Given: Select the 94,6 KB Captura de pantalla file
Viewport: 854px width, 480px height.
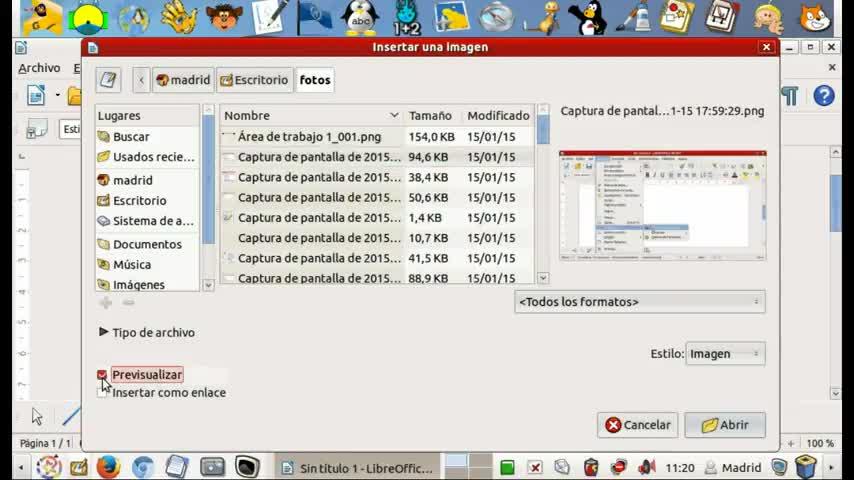Looking at the screenshot, I should pyautogui.click(x=377, y=157).
